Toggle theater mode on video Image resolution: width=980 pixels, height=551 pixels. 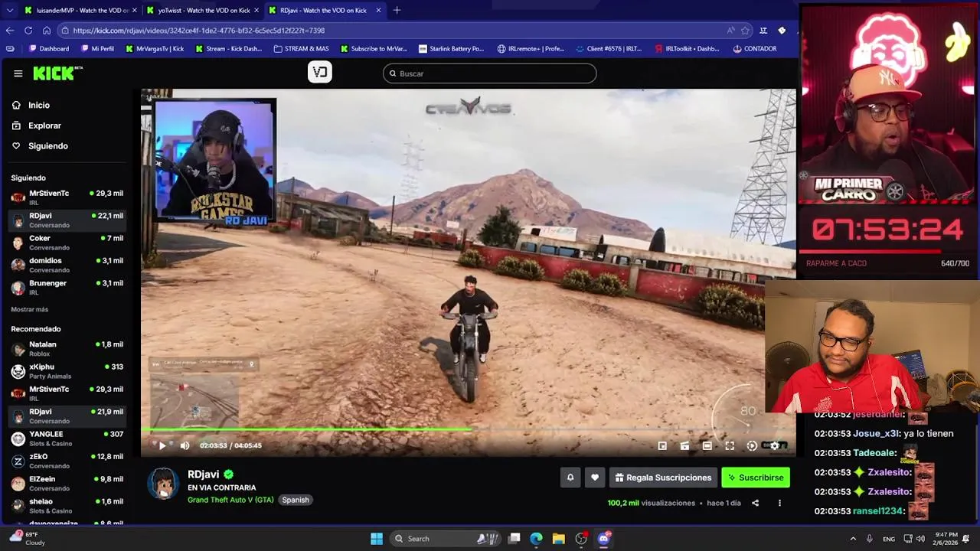[707, 445]
